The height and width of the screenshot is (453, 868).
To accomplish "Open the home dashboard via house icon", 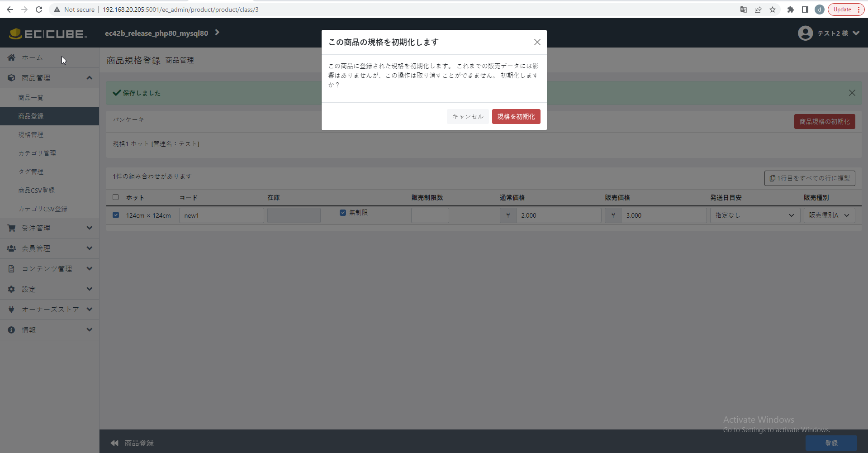I will (11, 57).
